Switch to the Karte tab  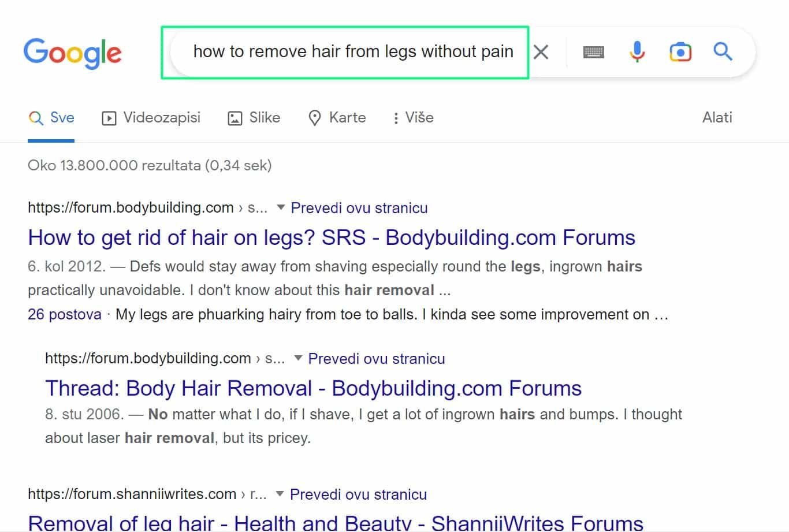337,118
